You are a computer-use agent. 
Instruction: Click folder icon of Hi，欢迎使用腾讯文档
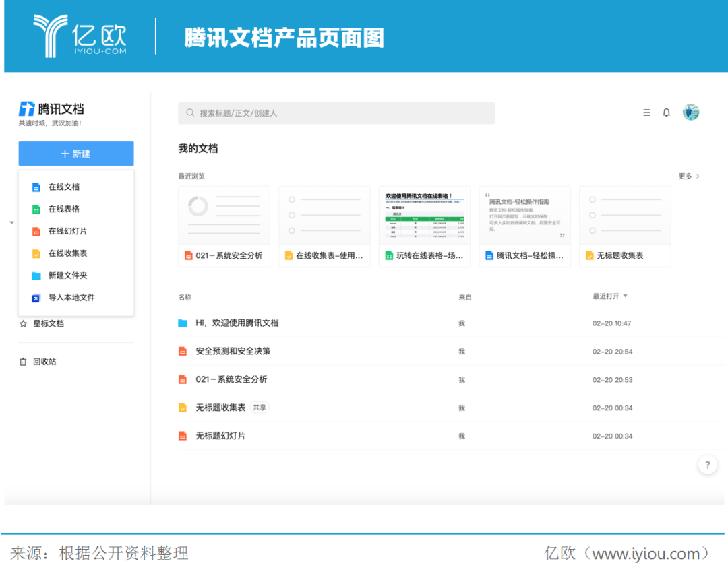(183, 323)
